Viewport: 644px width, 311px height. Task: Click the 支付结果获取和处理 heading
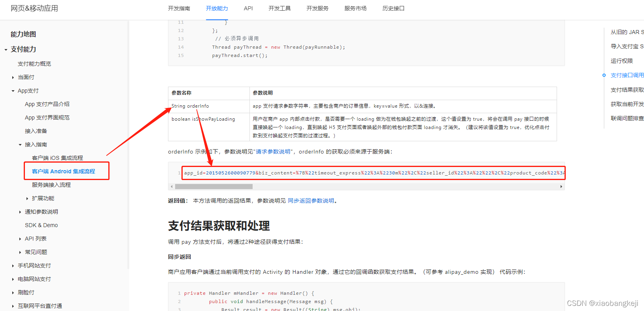point(219,226)
